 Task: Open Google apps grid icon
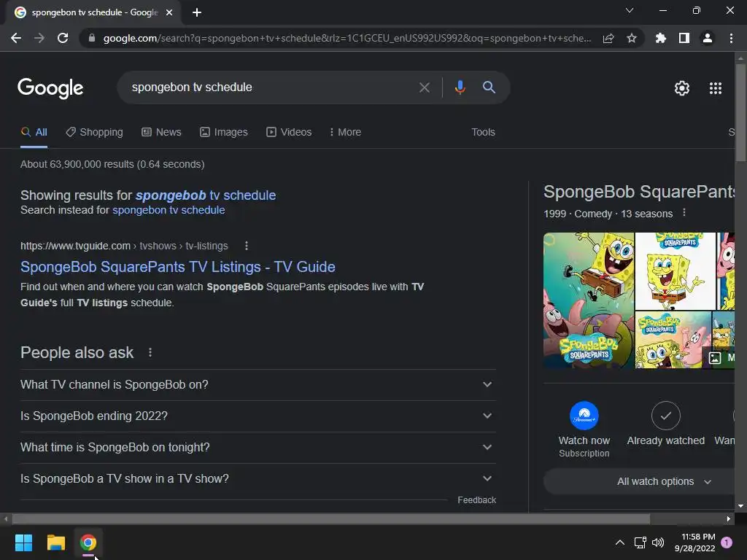tap(716, 88)
